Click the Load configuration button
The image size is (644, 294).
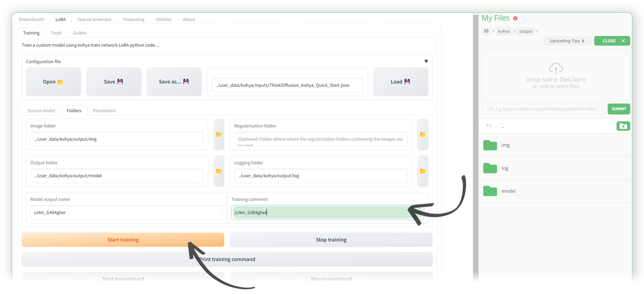400,82
